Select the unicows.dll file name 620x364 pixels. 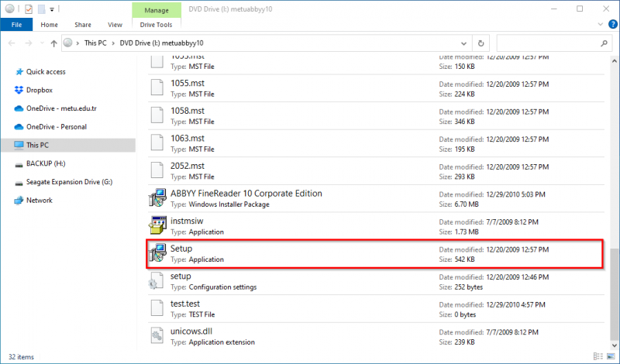click(191, 331)
